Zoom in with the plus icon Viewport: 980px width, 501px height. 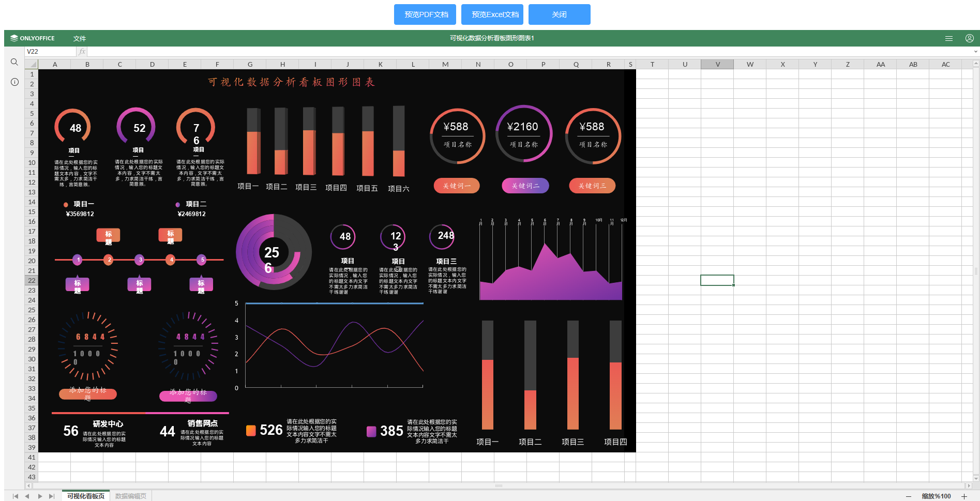click(964, 496)
